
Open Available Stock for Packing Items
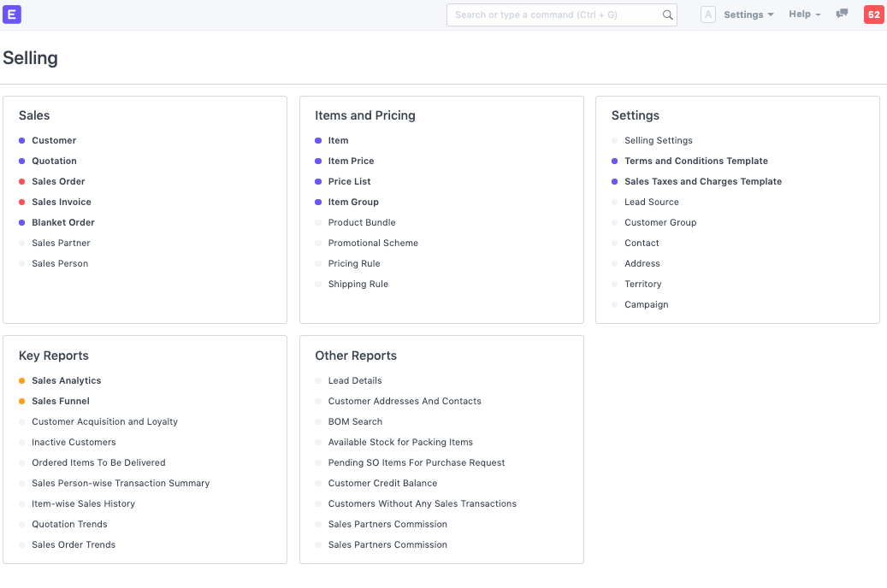(400, 442)
